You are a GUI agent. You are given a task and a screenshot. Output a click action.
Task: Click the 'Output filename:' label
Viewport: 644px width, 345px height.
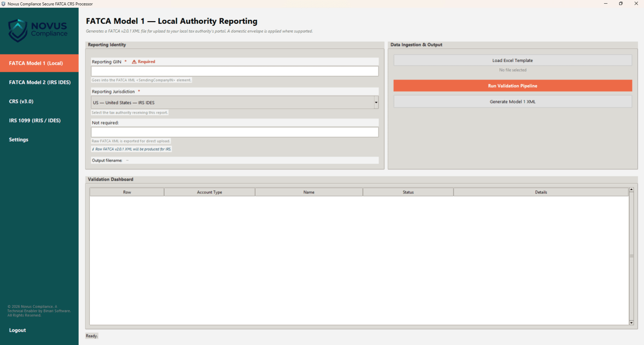107,160
